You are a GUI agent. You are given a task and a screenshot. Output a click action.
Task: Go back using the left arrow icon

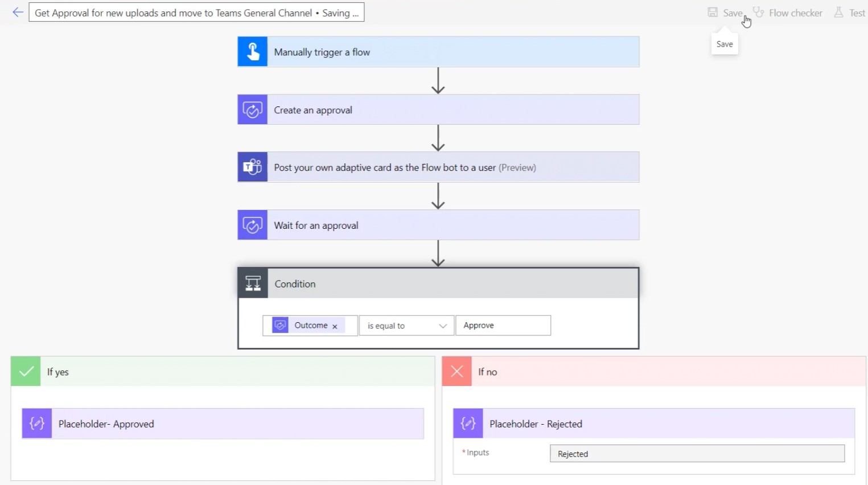tap(18, 12)
